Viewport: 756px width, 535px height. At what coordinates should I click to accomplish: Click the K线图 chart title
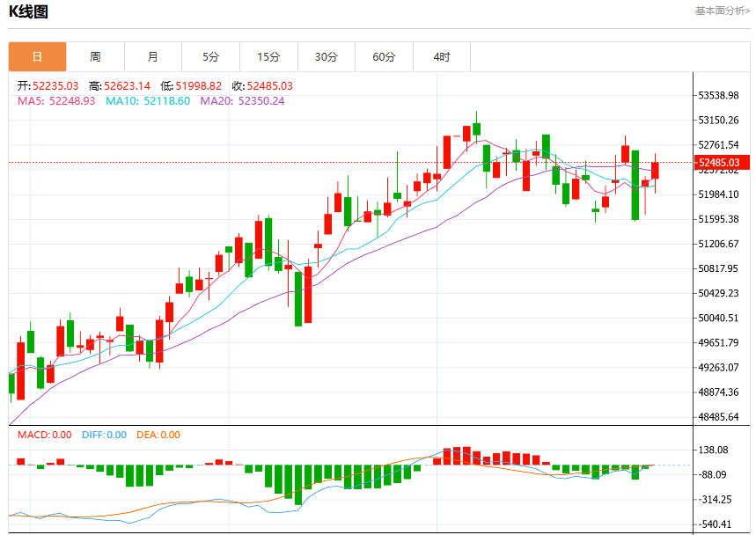(28, 11)
